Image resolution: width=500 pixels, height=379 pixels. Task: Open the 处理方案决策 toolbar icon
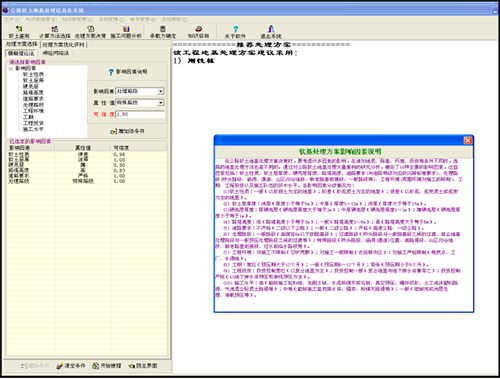coord(90,32)
